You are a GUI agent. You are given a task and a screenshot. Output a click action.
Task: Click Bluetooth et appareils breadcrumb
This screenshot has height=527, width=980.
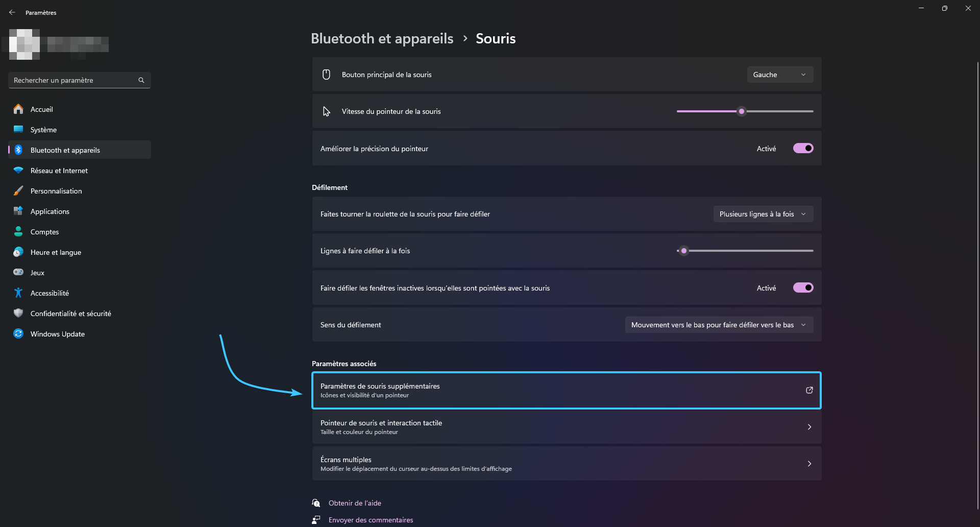click(382, 38)
